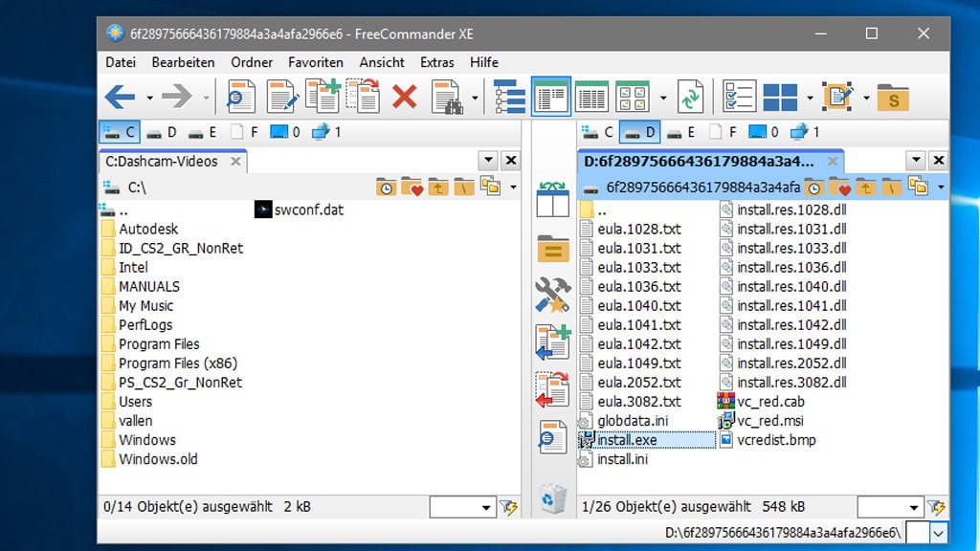Expand the command line path dropdown at bottom right
Image resolution: width=980 pixels, height=551 pixels.
tap(938, 533)
